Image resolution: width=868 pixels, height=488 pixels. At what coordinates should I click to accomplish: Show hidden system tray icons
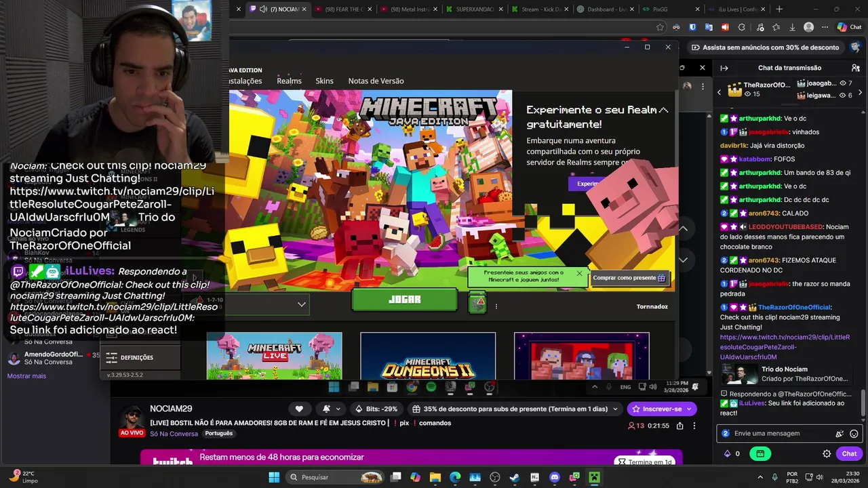pos(760,477)
